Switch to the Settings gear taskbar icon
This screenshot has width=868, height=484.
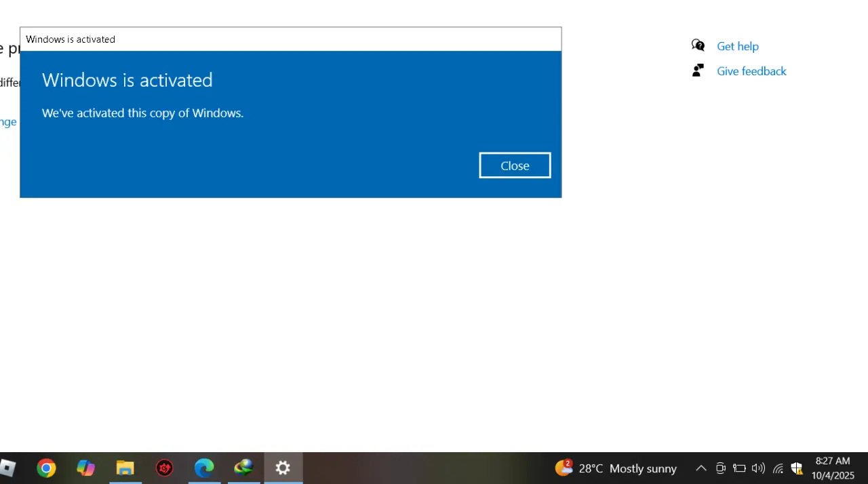coord(283,468)
